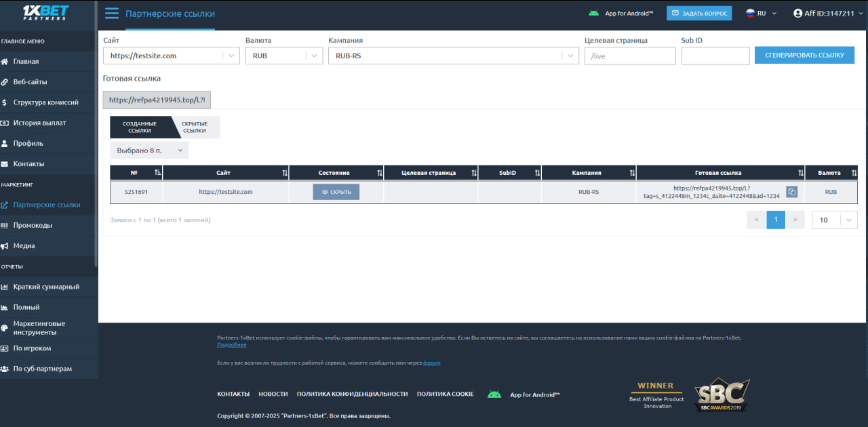
Task: Go to История выплат in sidebar
Action: [x=39, y=123]
